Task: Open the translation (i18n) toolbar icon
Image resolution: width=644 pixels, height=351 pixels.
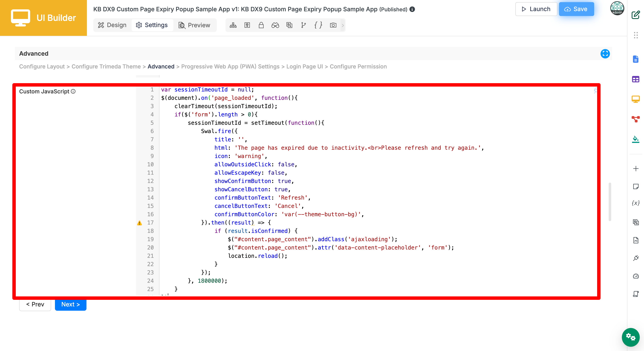Action: tap(289, 25)
